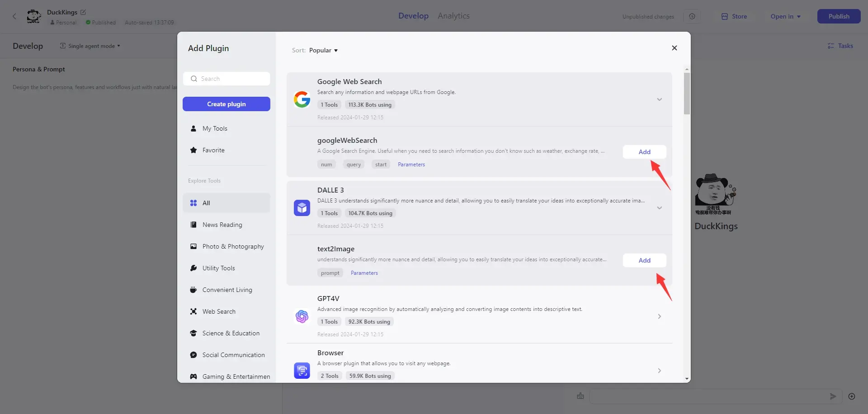
Task: Click the Science & Education cap icon
Action: pyautogui.click(x=193, y=333)
